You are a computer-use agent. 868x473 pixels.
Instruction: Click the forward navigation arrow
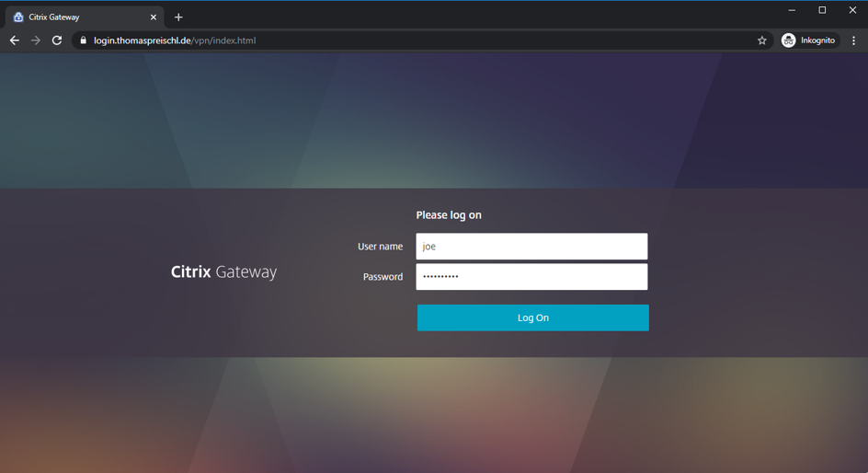pyautogui.click(x=36, y=40)
